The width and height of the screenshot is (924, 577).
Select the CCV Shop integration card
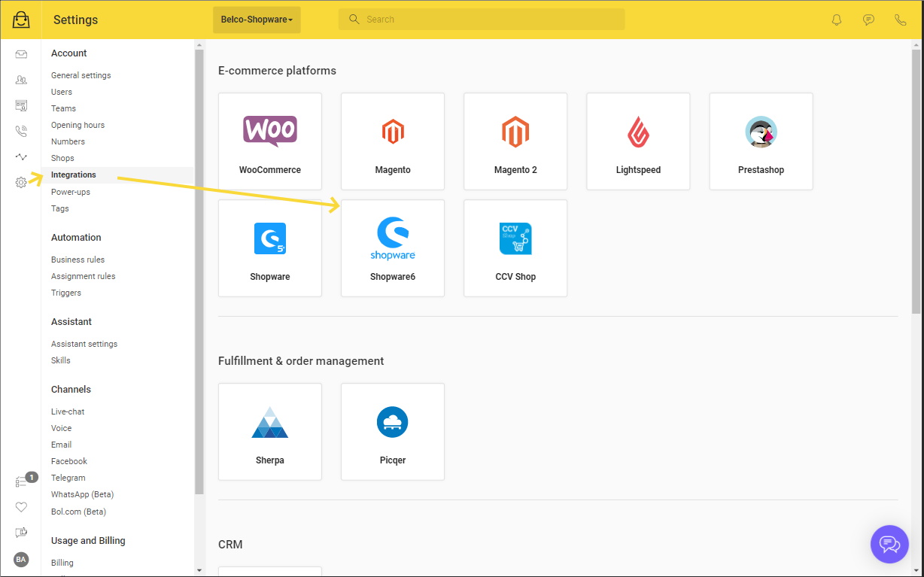(515, 248)
